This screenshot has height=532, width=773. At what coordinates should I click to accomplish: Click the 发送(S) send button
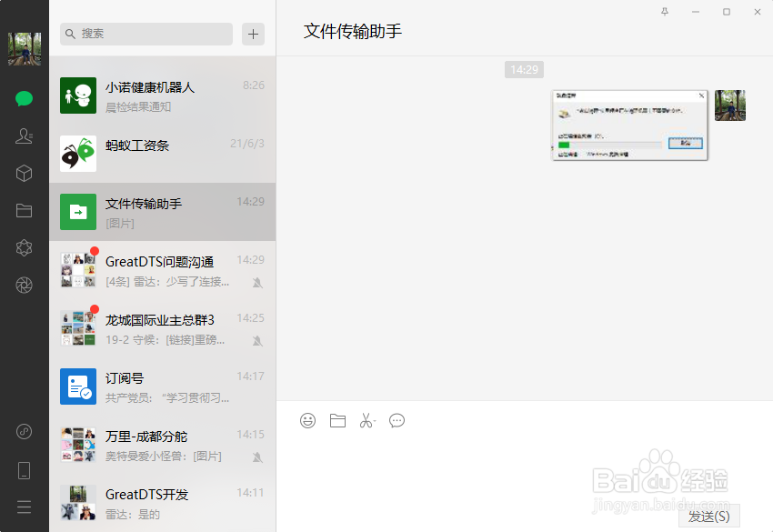(709, 517)
